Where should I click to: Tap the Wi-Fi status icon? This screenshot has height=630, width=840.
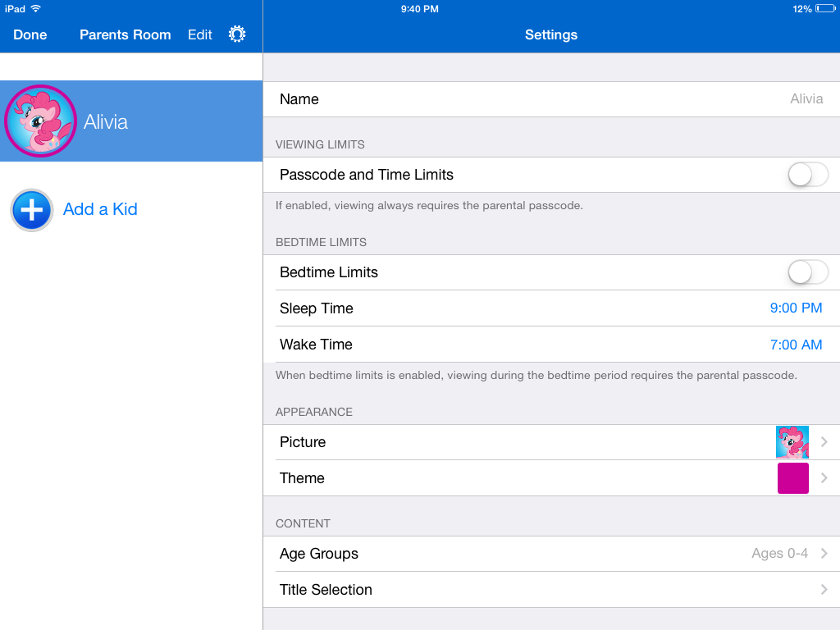tap(36, 8)
